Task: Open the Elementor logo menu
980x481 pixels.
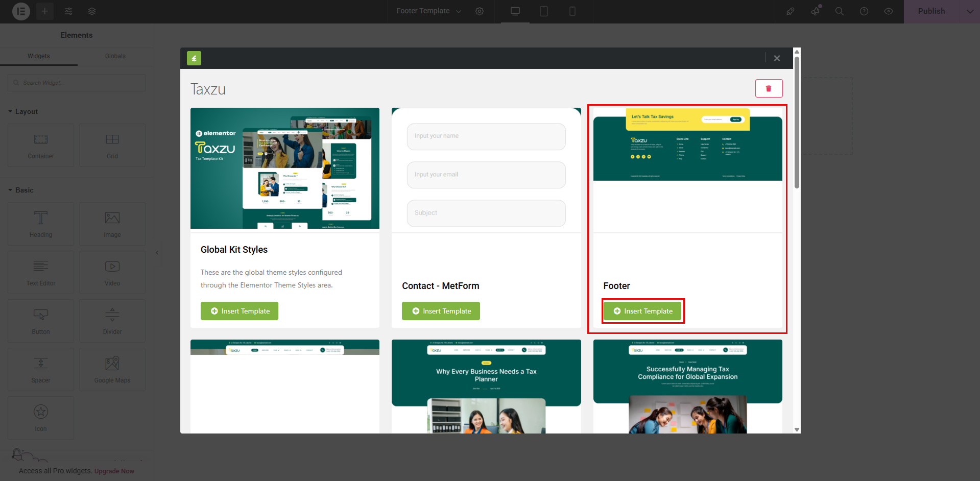Action: [21, 11]
